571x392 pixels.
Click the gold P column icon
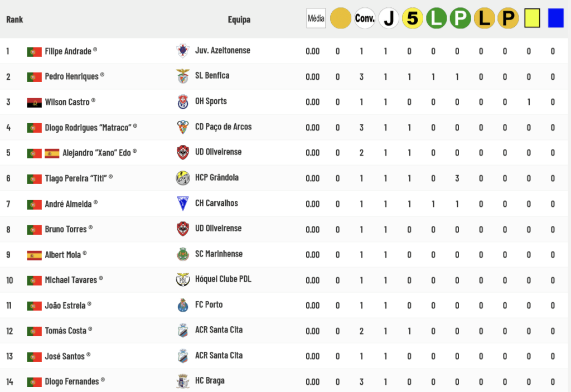click(508, 18)
